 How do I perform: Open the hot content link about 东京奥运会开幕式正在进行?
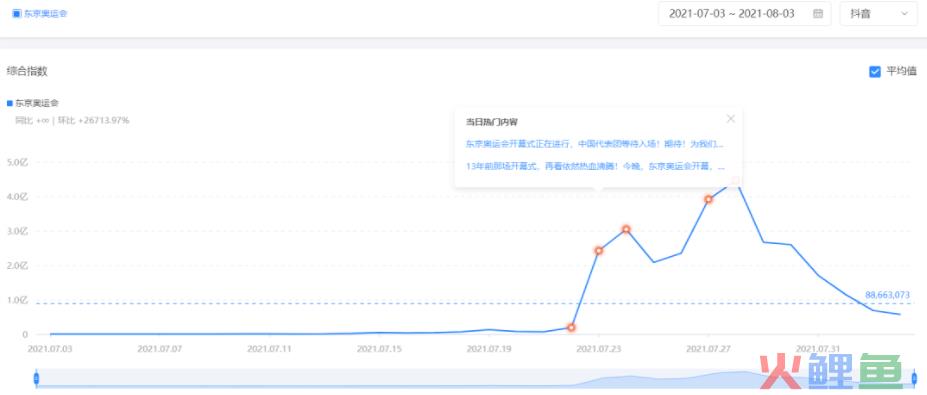coord(594,144)
